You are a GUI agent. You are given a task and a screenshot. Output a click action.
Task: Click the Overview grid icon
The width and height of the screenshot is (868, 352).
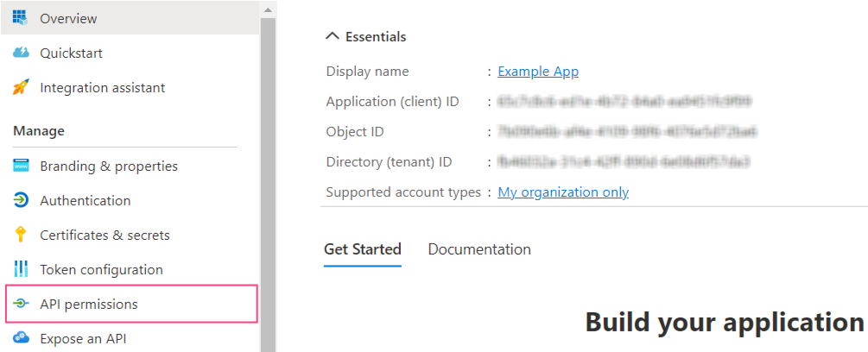coord(21,17)
